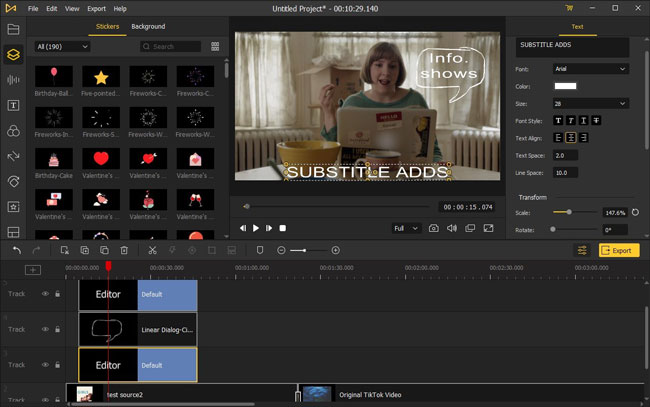The image size is (650, 407).
Task: Click the Text Space value field
Action: tap(565, 155)
